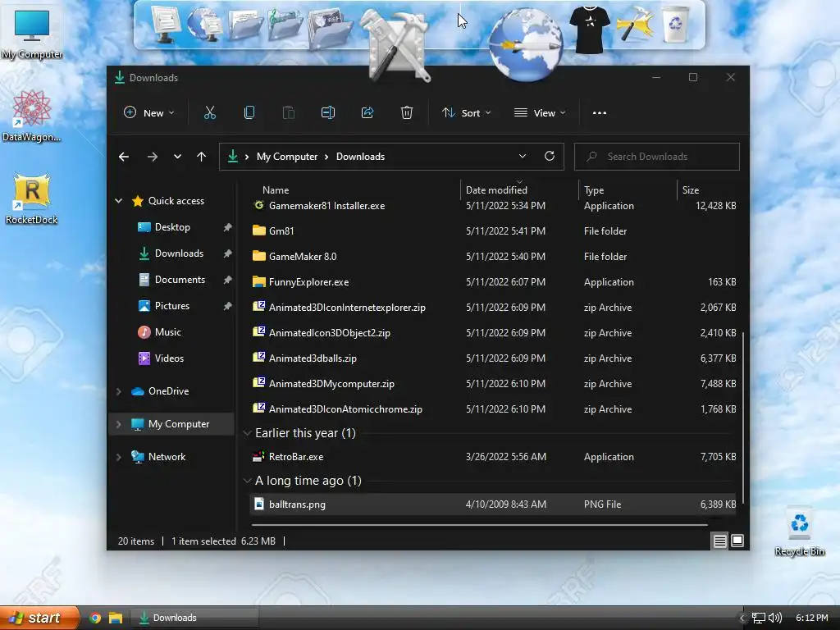The height and width of the screenshot is (630, 840).
Task: Refresh the Downloads folder view
Action: [549, 156]
